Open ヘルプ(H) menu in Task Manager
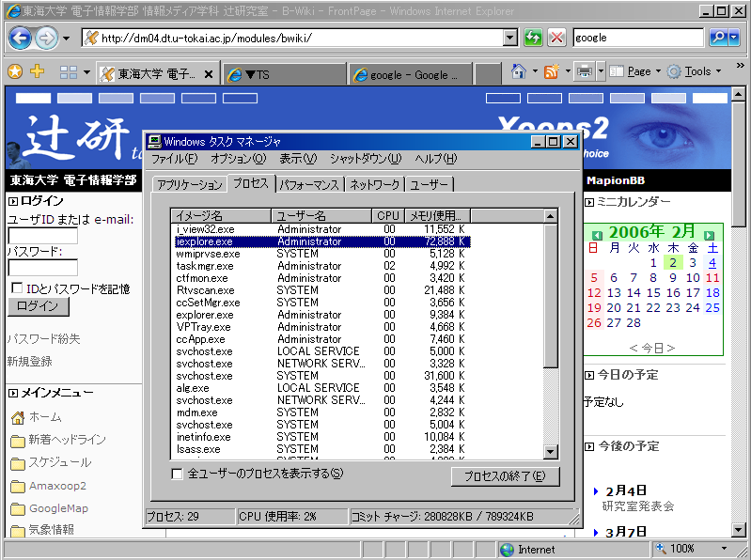Screen dimensions: 751x560 [436, 159]
